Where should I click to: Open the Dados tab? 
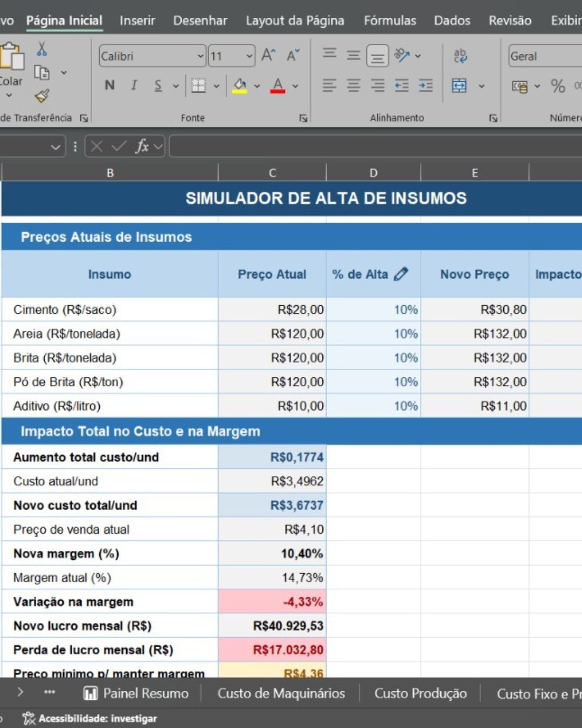pyautogui.click(x=452, y=20)
